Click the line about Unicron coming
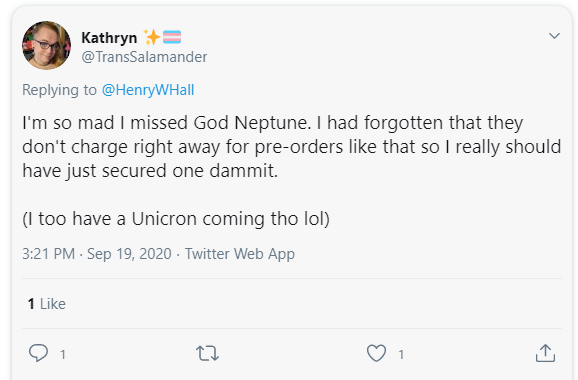The image size is (578, 380). pyautogui.click(x=176, y=219)
